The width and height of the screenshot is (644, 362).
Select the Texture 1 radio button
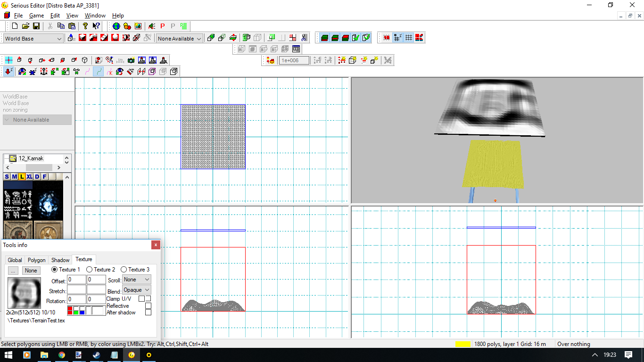(54, 270)
